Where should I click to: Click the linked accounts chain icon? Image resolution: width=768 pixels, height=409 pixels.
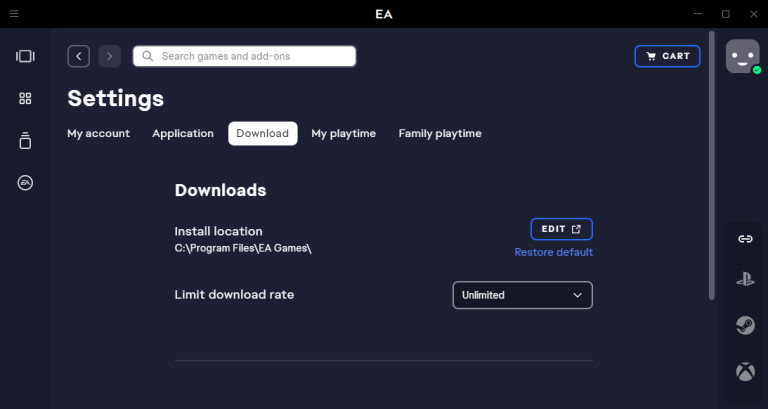pyautogui.click(x=745, y=239)
